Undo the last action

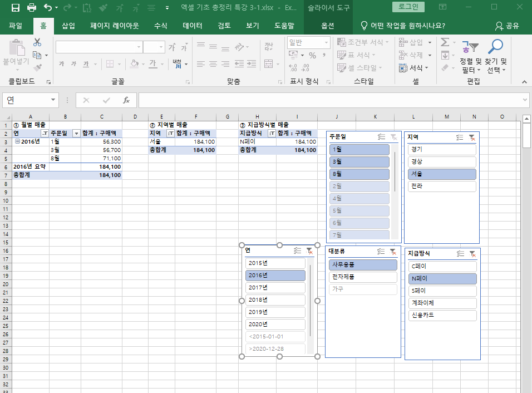tap(48, 8)
